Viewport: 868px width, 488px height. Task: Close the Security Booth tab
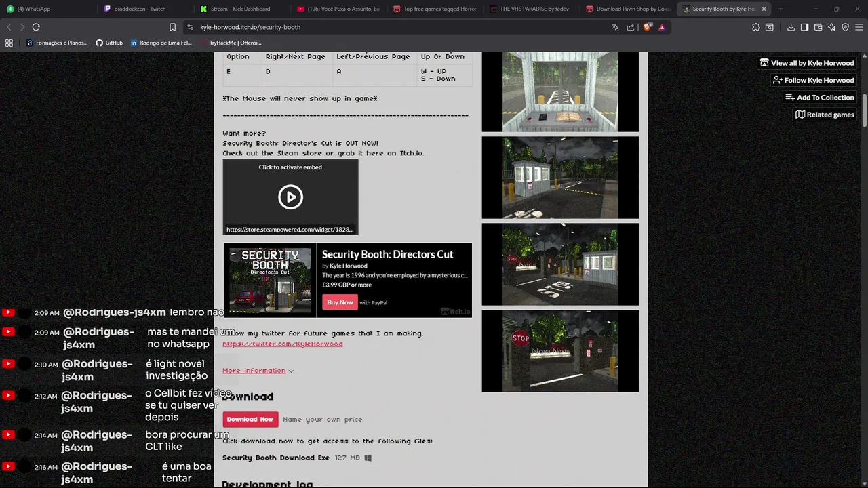(764, 9)
